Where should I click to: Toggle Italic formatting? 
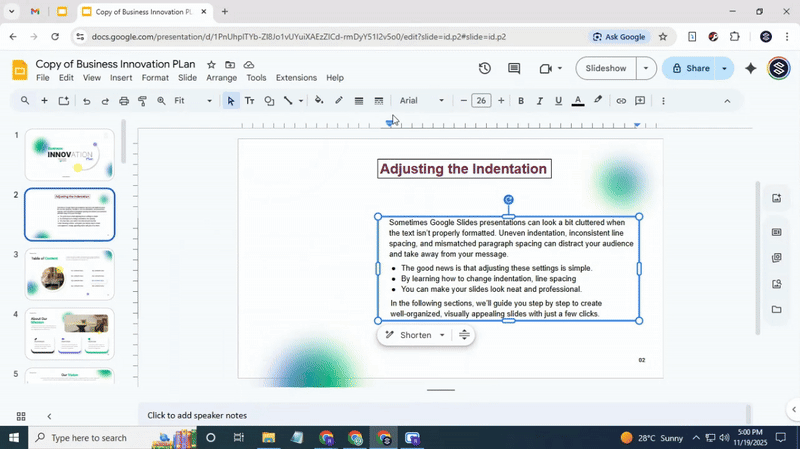539,101
